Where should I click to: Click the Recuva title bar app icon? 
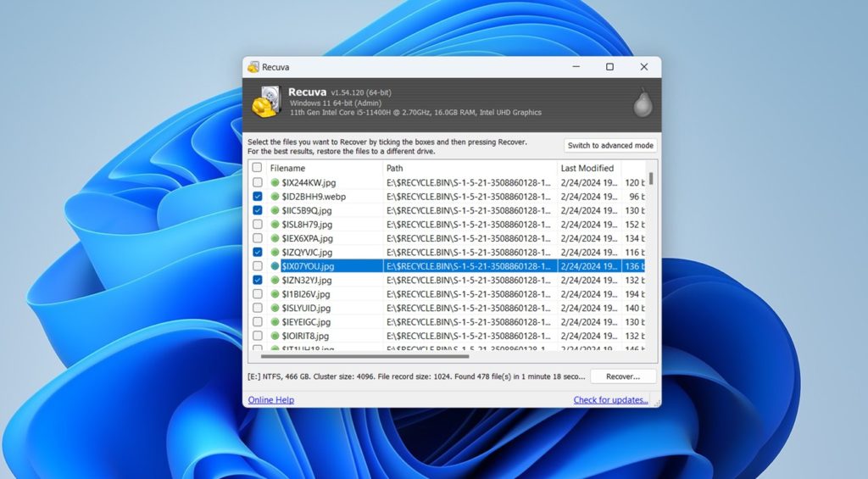coord(253,67)
